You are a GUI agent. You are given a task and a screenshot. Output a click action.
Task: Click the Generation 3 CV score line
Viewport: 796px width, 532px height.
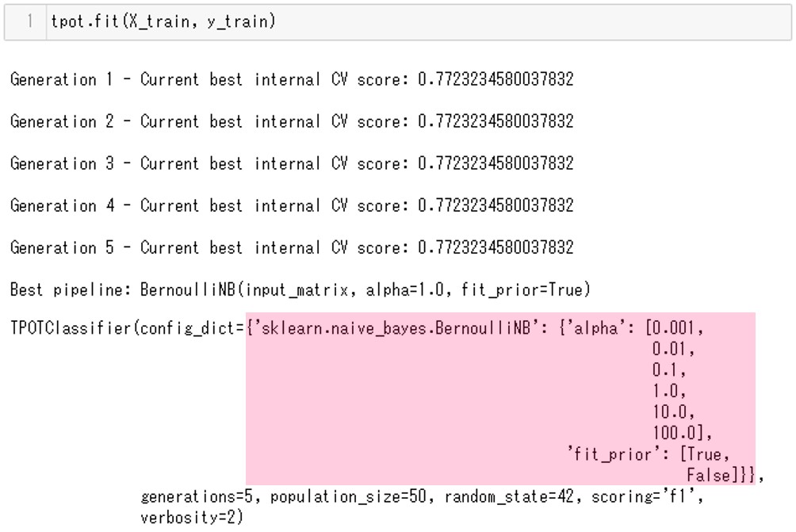coord(291,164)
